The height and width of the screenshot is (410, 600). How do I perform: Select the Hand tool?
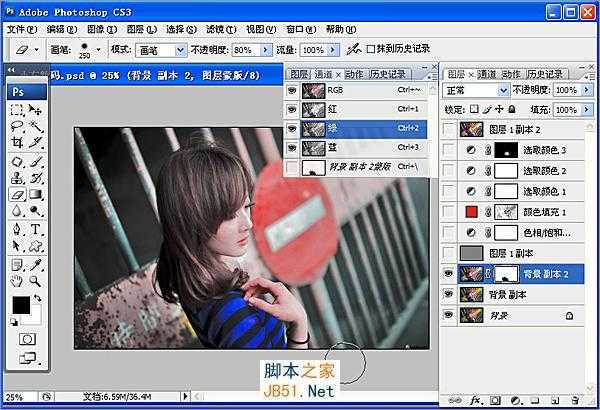17,281
